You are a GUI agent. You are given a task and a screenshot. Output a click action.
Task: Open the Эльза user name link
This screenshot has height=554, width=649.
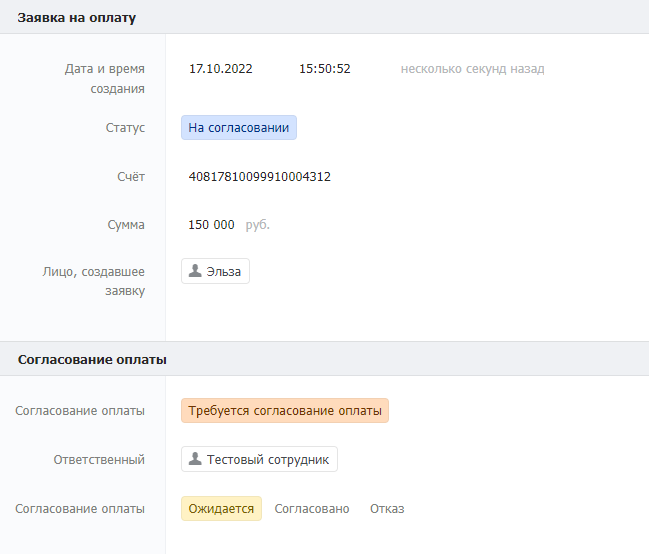pyautogui.click(x=223, y=271)
